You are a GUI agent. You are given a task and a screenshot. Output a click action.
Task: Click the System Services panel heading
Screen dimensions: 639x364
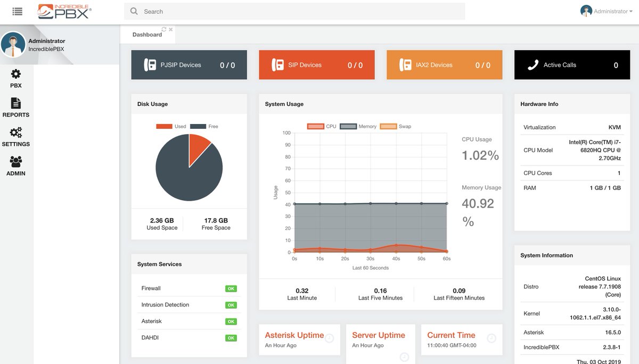click(159, 264)
